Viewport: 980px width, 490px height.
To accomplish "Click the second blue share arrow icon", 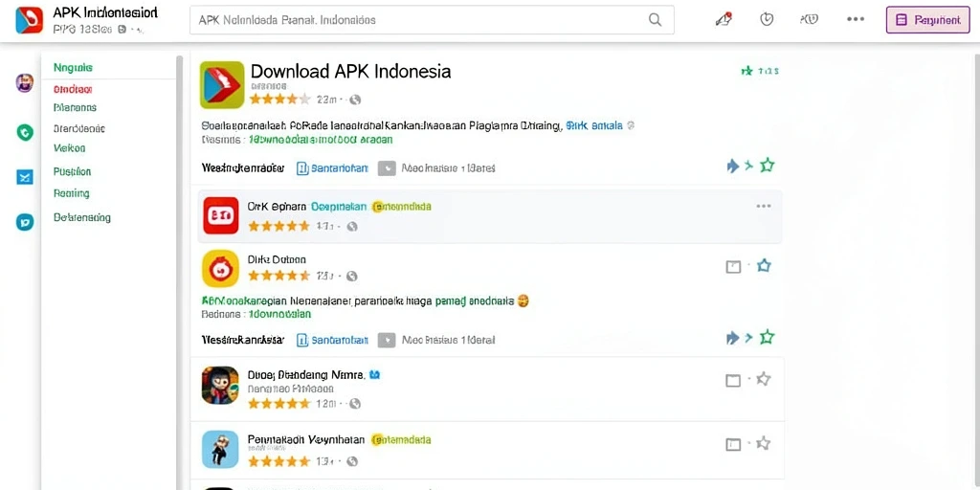I will [733, 338].
